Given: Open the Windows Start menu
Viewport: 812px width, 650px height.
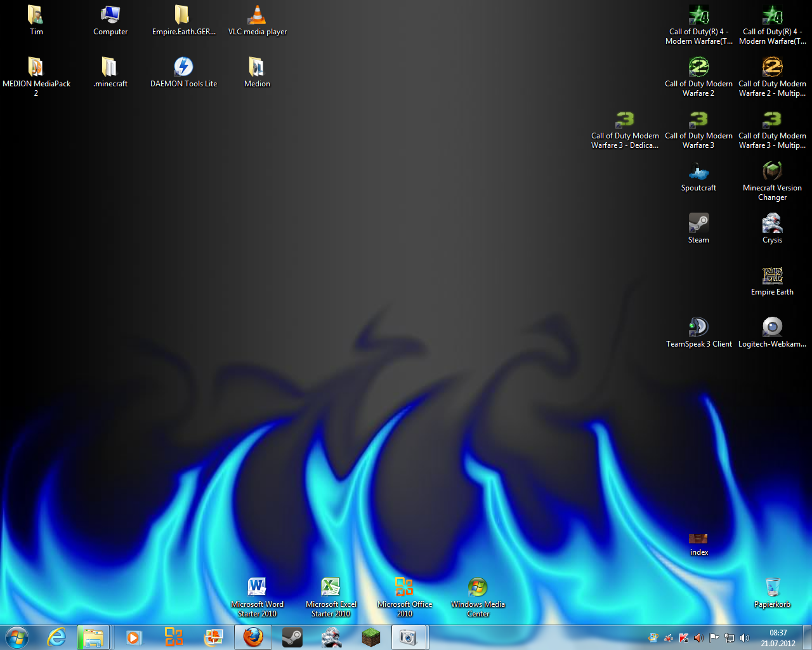Looking at the screenshot, I should coord(17,637).
